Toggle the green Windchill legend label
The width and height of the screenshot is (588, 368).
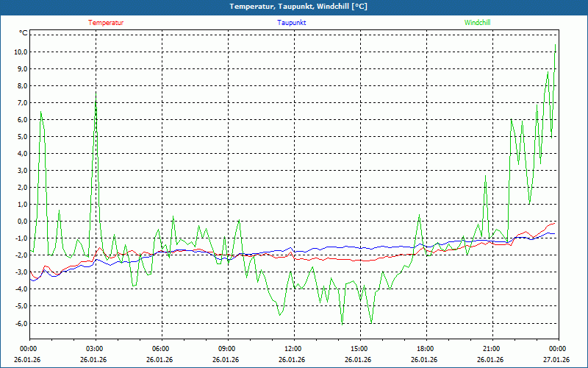pos(478,23)
